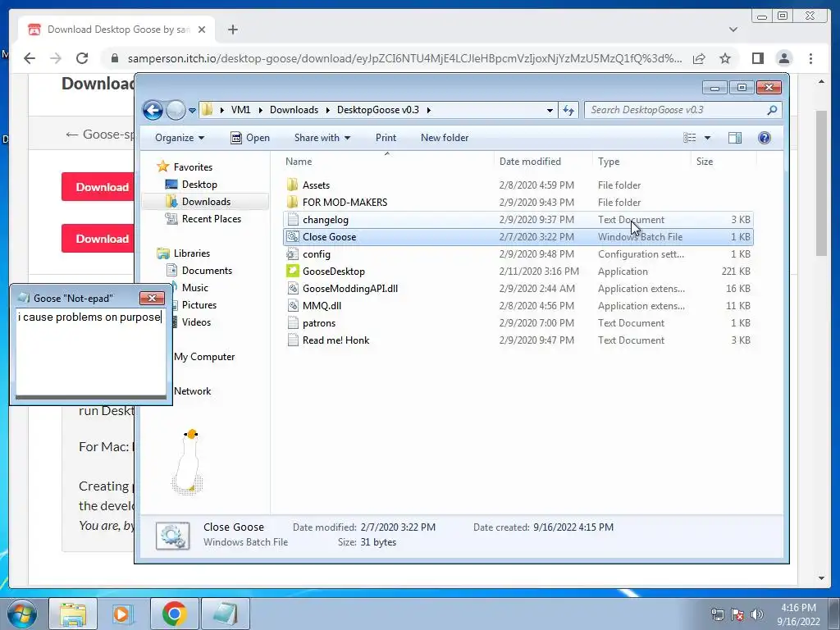The width and height of the screenshot is (840, 630).
Task: Refresh the DesktopGoose v0.3 folder view
Action: pos(568,111)
